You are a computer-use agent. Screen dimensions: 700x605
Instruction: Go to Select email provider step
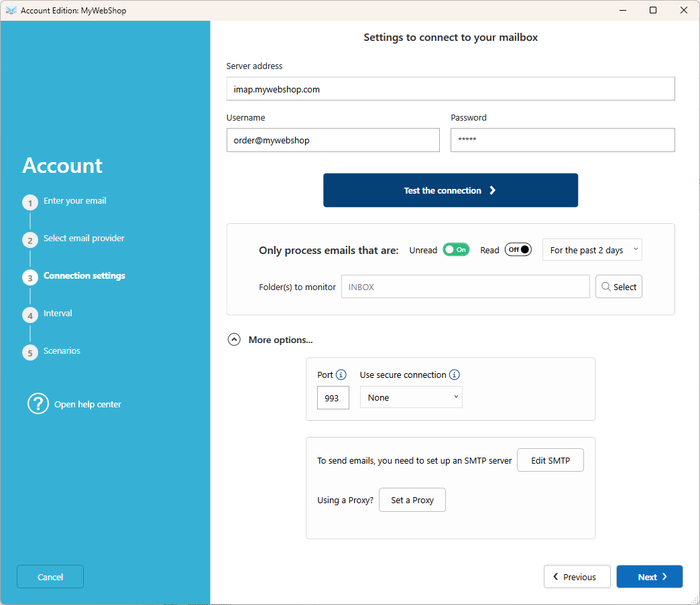84,239
